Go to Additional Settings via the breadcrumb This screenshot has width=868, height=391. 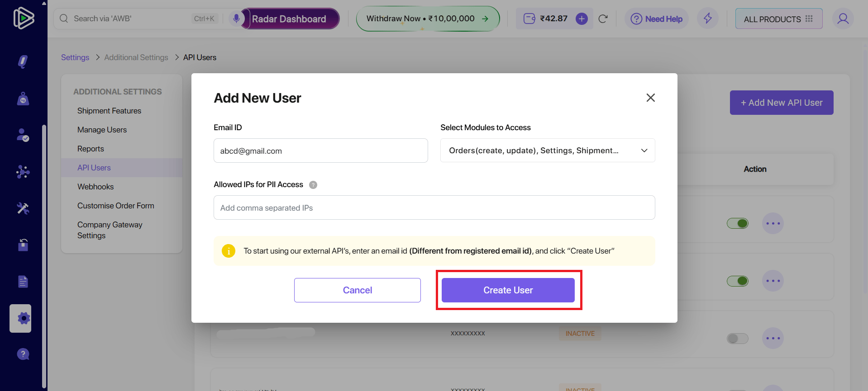point(136,57)
